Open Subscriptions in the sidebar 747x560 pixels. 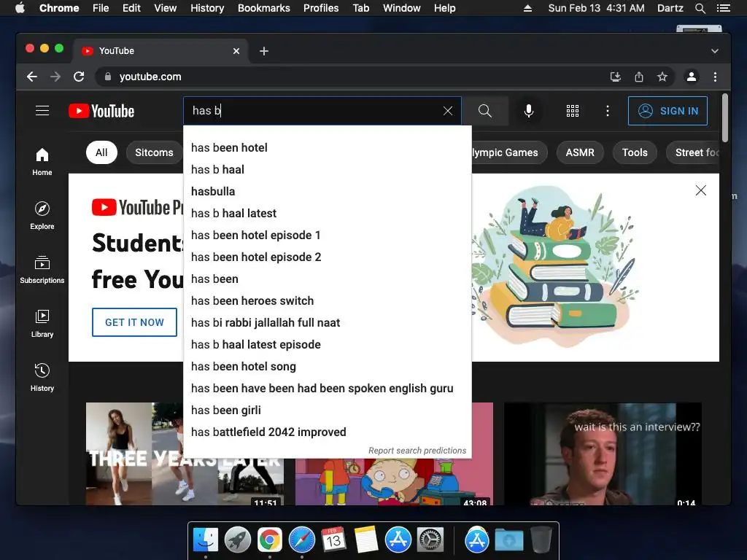pyautogui.click(x=42, y=270)
